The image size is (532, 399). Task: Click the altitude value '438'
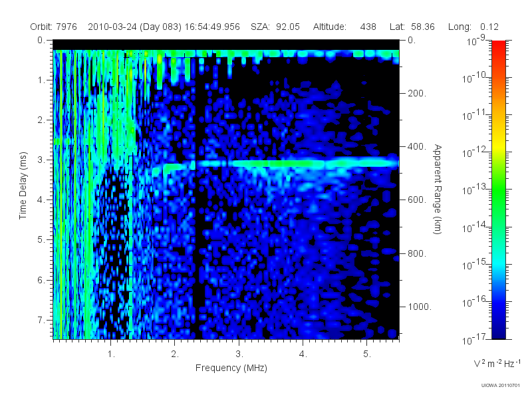(x=368, y=27)
